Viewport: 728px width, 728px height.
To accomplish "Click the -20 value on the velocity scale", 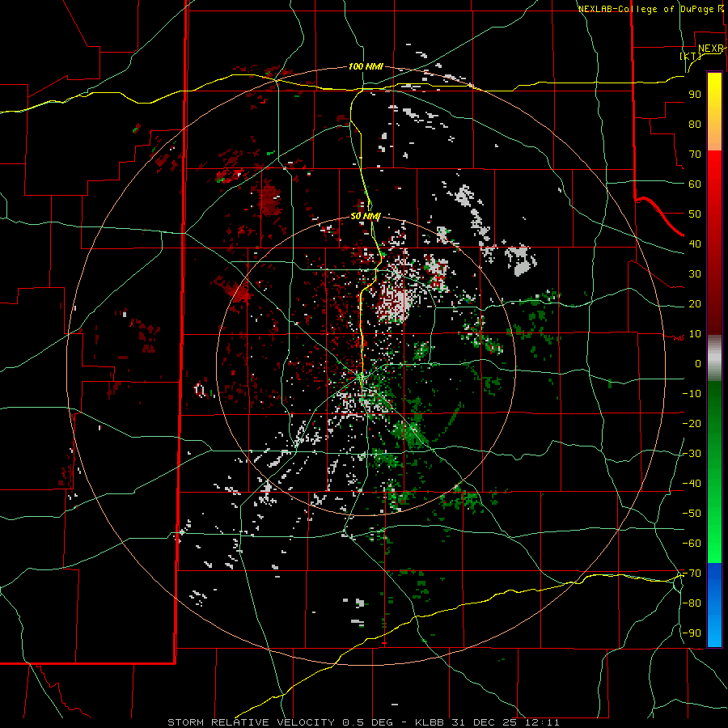I will tap(692, 424).
